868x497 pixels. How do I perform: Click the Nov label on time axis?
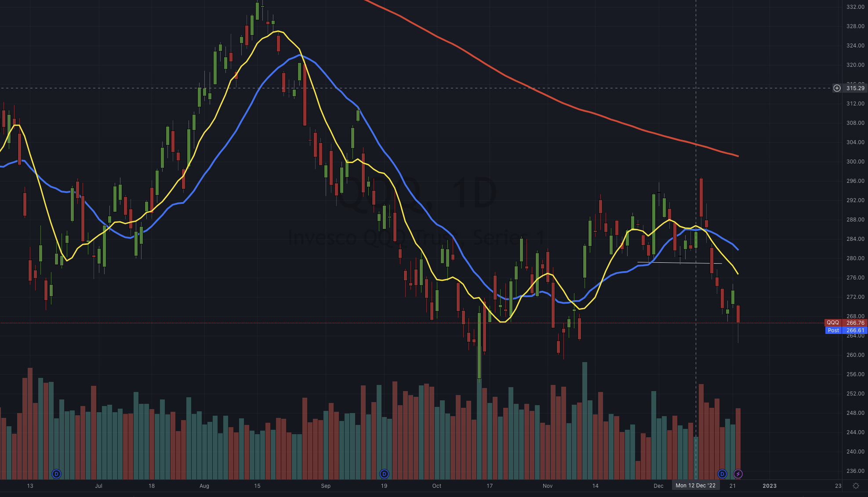tap(548, 486)
